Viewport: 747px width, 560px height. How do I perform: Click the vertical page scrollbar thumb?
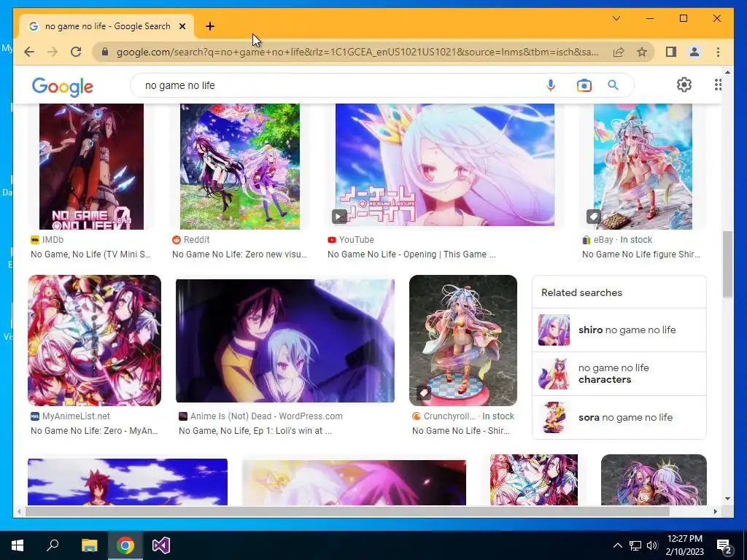tap(727, 264)
